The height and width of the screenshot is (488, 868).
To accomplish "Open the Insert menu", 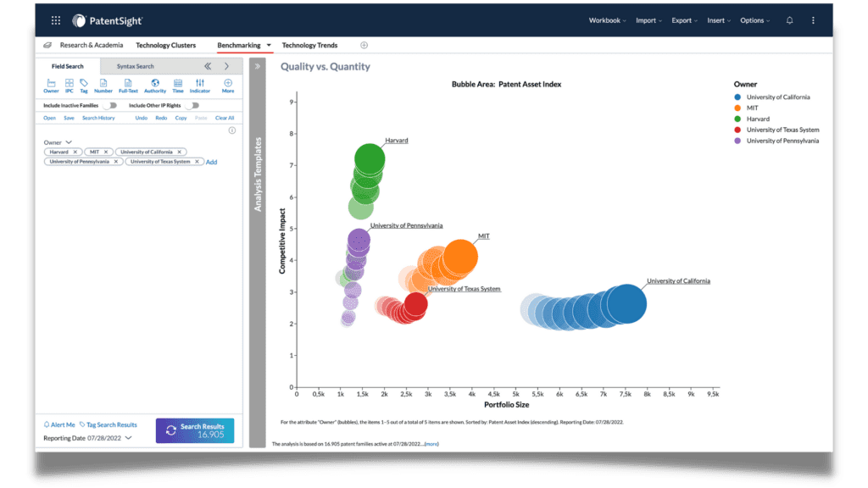I will [719, 20].
